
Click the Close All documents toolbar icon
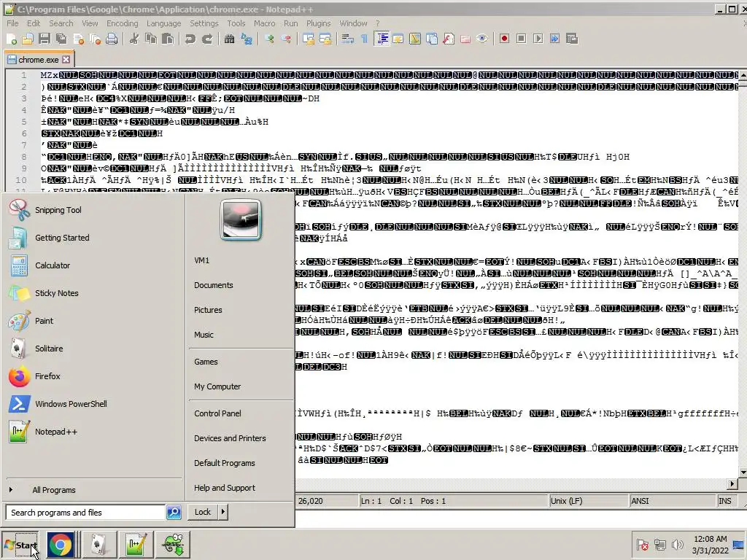click(96, 39)
